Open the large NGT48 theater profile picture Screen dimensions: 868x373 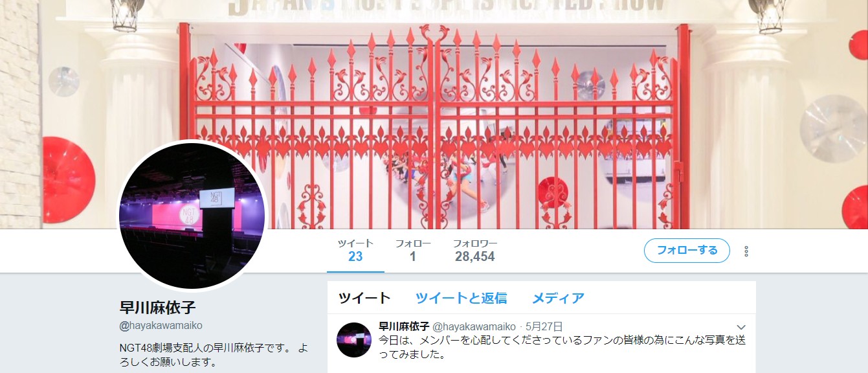pyautogui.click(x=192, y=216)
